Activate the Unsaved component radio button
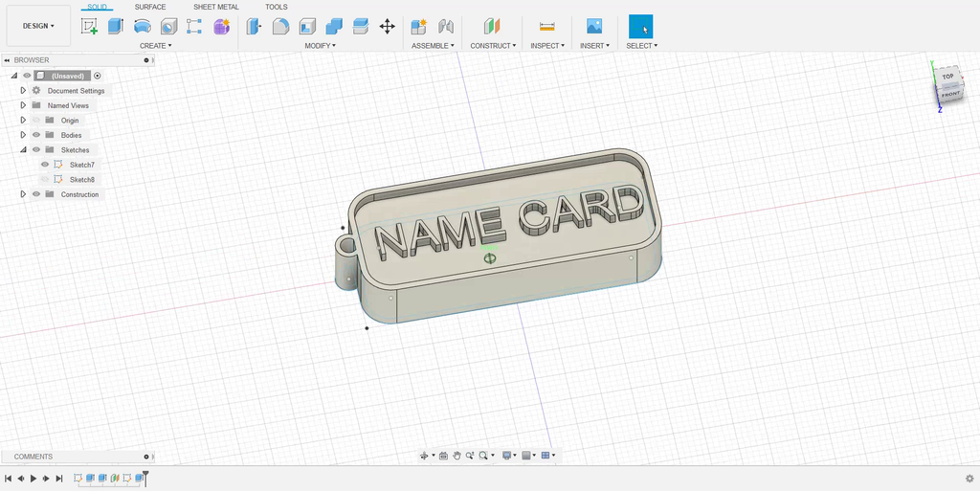 [98, 76]
